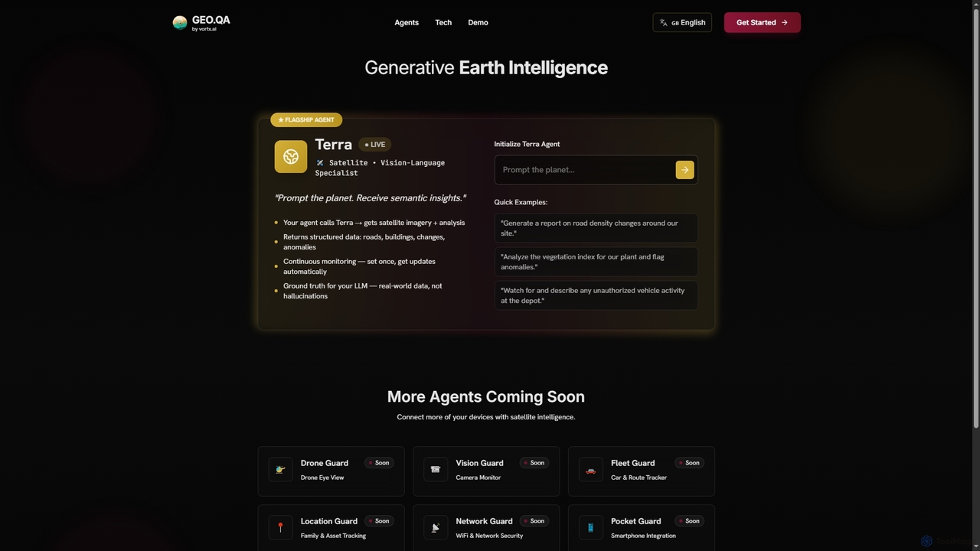
Task: Click the GEO.QA globe logo icon
Action: 180,23
